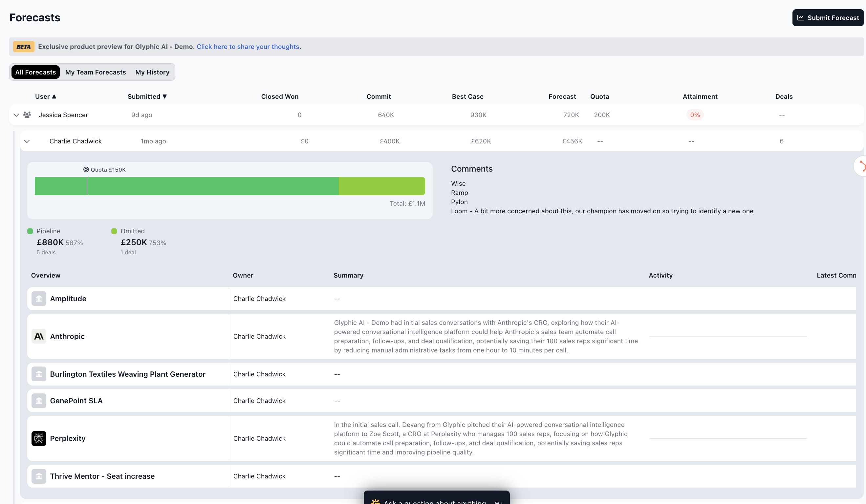The image size is (866, 504).
Task: Click the Perplexity activity timeline
Action: (728, 438)
